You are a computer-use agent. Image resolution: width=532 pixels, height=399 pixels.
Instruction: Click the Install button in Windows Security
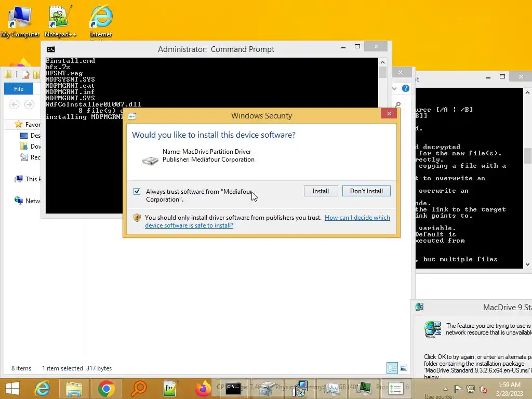(321, 191)
